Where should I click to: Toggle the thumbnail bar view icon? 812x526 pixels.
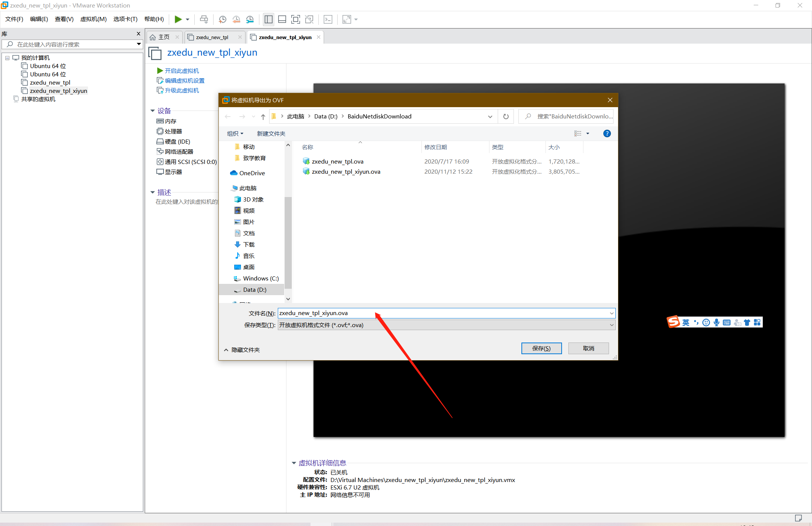pos(282,19)
